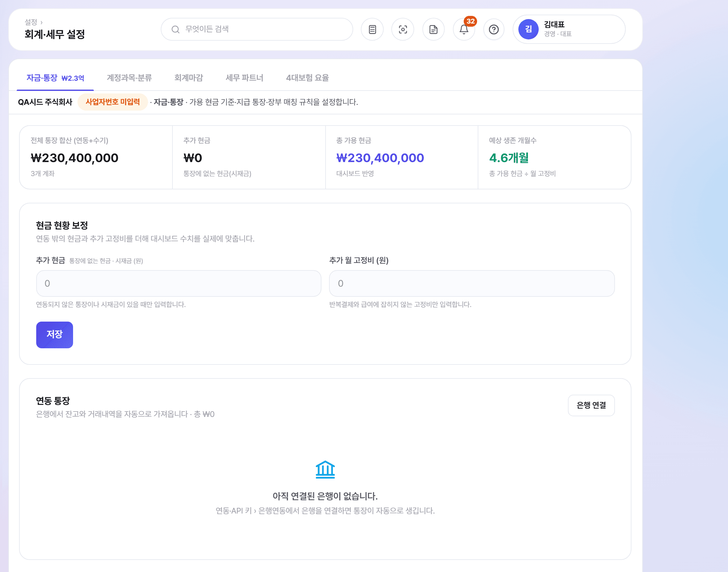Viewport: 728px width, 572px height.
Task: Click the 추가 현금 input field
Action: (179, 283)
